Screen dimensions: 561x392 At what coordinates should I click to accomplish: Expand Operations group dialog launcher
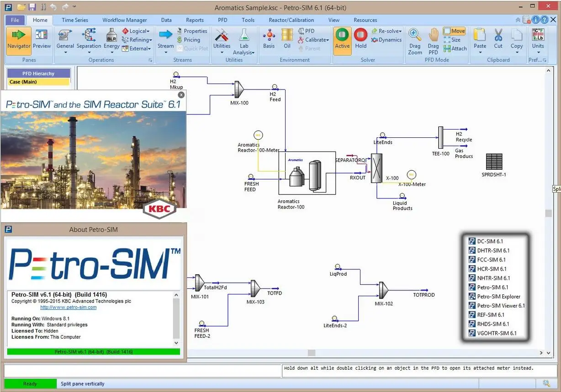click(150, 60)
